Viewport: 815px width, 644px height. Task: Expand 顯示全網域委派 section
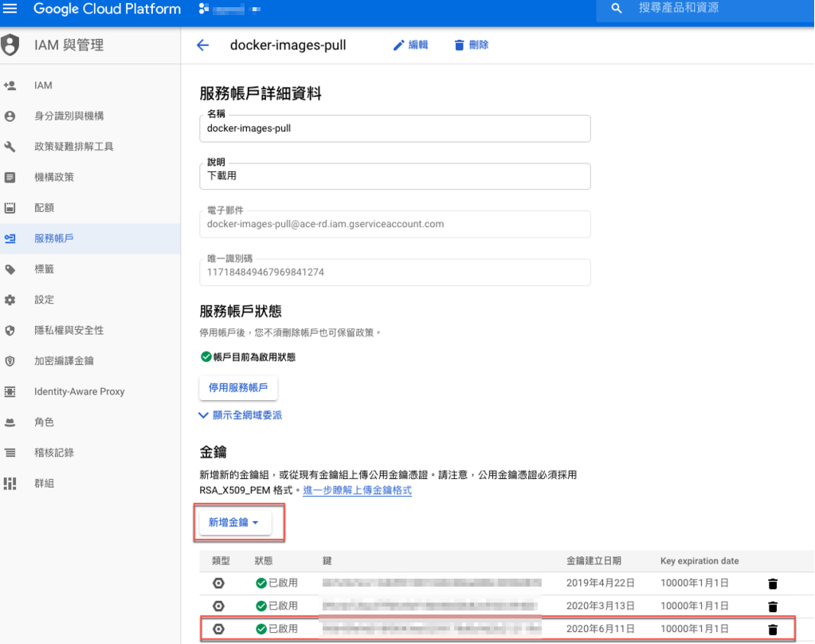pyautogui.click(x=240, y=415)
